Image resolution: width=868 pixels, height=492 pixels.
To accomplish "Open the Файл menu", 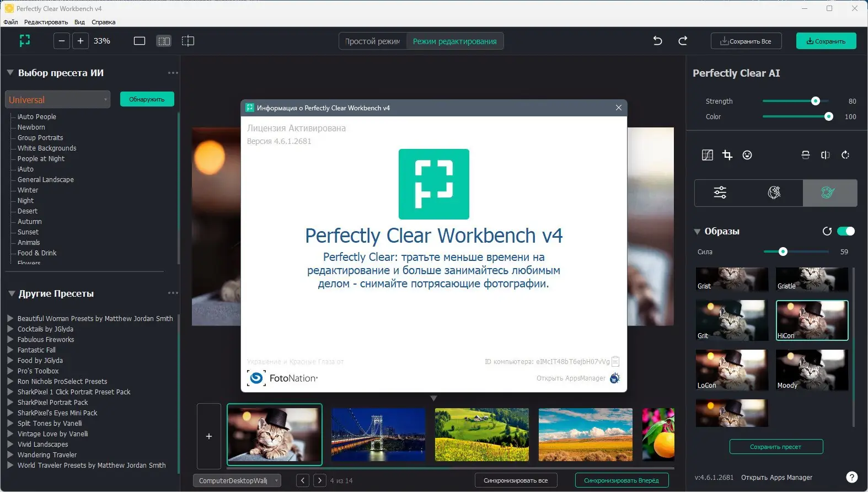I will click(10, 22).
